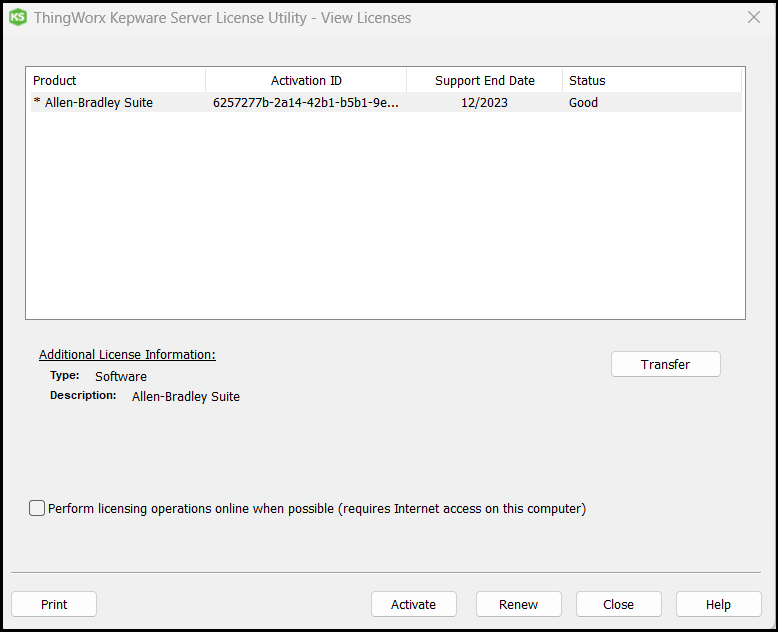Enable perform licensing operations online checkbox
This screenshot has height=632, width=778.
38,508
